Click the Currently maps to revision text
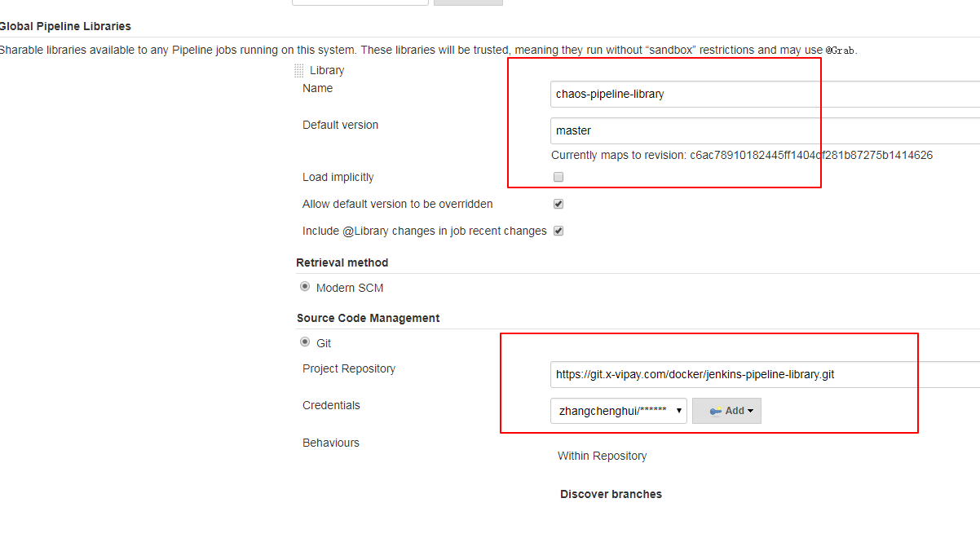Image resolution: width=980 pixels, height=538 pixels. click(741, 155)
